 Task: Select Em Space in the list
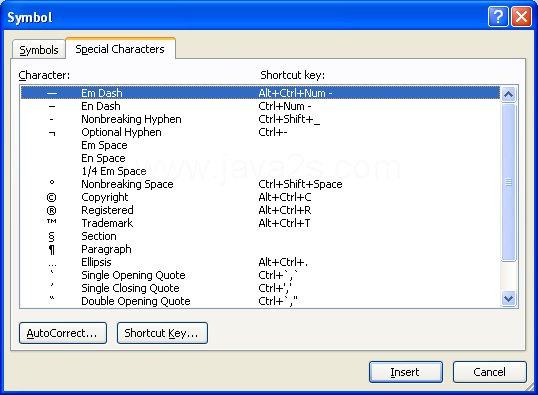[x=260, y=145]
